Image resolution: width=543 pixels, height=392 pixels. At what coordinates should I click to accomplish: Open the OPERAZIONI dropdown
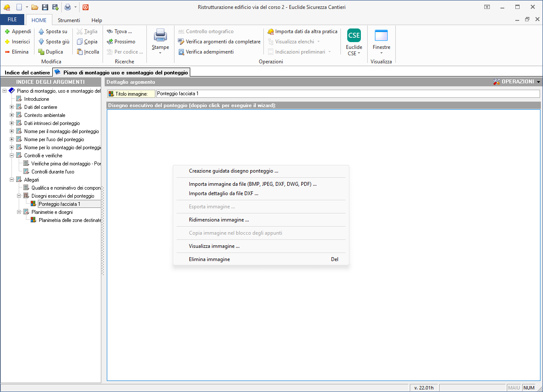pyautogui.click(x=517, y=82)
